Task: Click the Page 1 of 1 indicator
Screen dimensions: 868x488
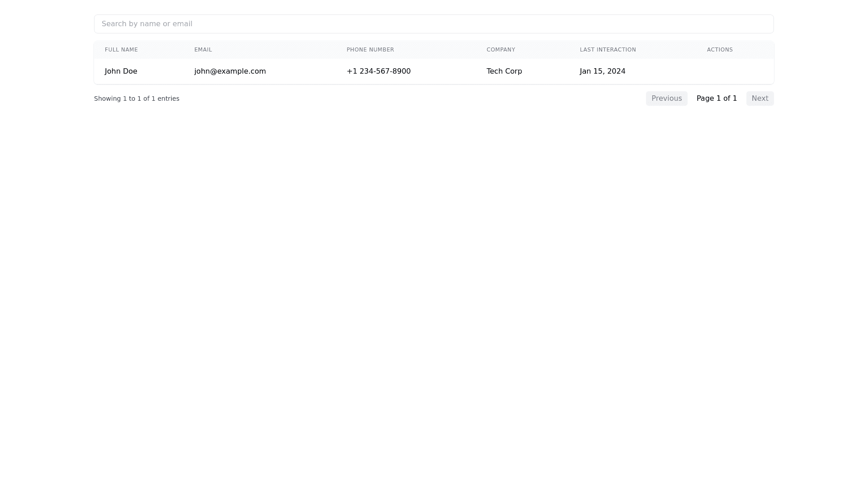Action: click(x=717, y=99)
